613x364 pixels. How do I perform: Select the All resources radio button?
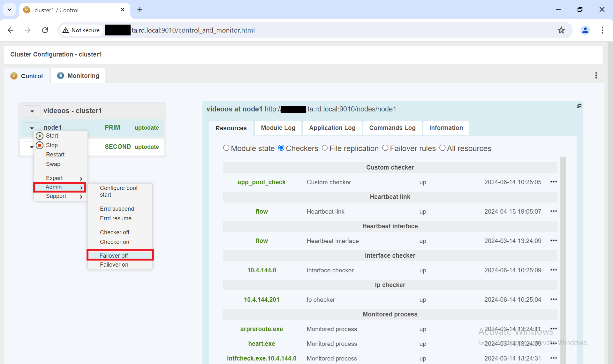click(443, 148)
